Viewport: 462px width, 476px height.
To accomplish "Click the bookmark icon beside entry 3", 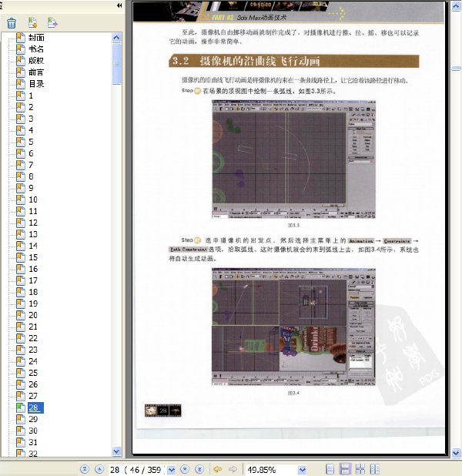I will point(21,119).
